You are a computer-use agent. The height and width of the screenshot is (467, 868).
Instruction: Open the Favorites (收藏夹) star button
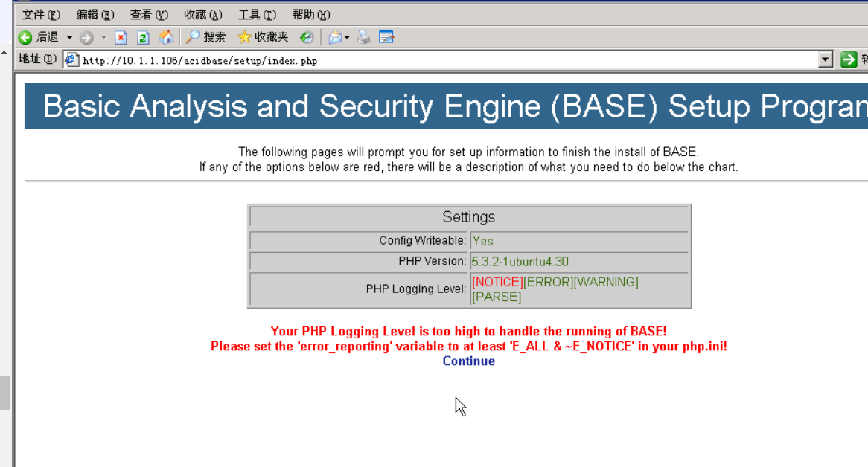(263, 38)
